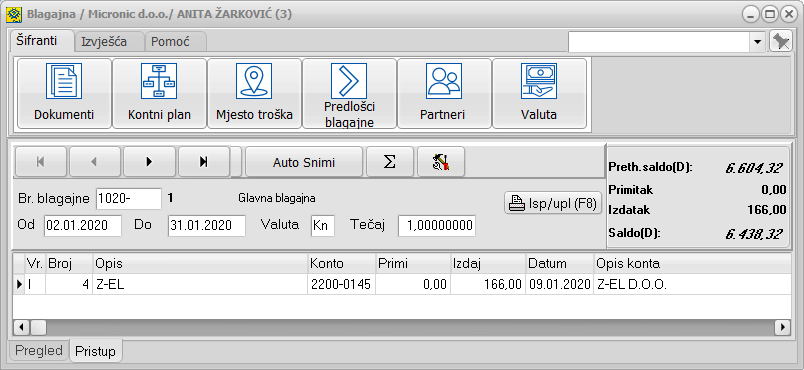804x370 pixels.
Task: Select the 2200-0145 konto cell
Action: click(x=341, y=284)
